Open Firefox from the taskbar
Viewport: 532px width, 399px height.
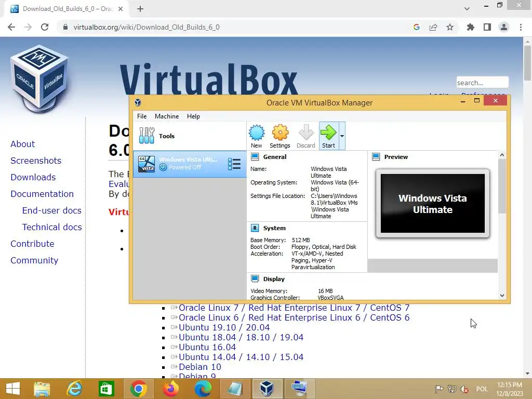[x=170, y=389]
